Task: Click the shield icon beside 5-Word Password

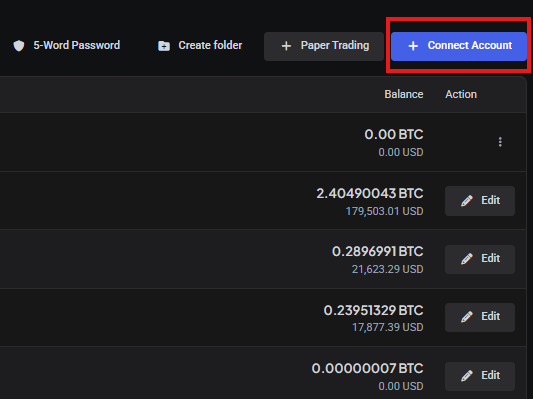Action: (x=19, y=46)
